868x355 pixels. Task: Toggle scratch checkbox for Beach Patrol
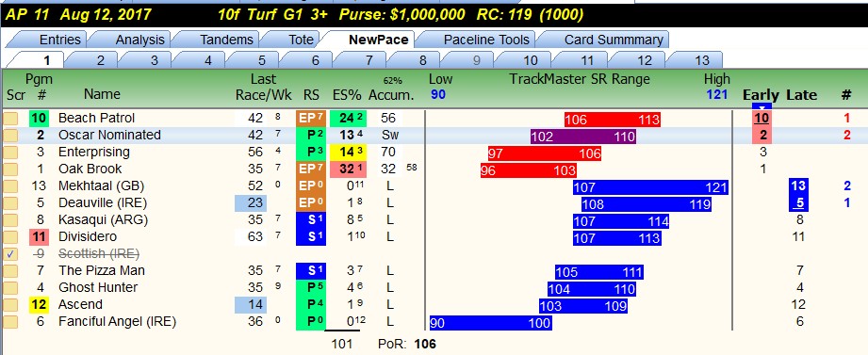[x=11, y=119]
